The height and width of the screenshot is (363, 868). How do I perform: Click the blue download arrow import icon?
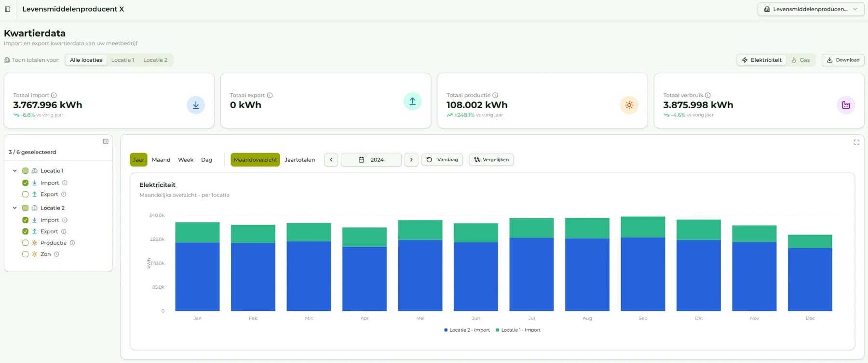[x=196, y=105]
